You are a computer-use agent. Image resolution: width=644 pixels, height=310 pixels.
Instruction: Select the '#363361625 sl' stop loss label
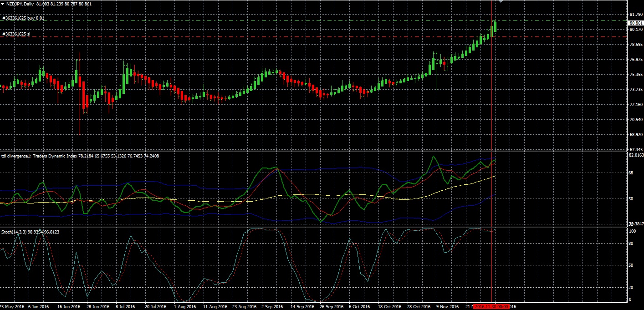(x=16, y=34)
